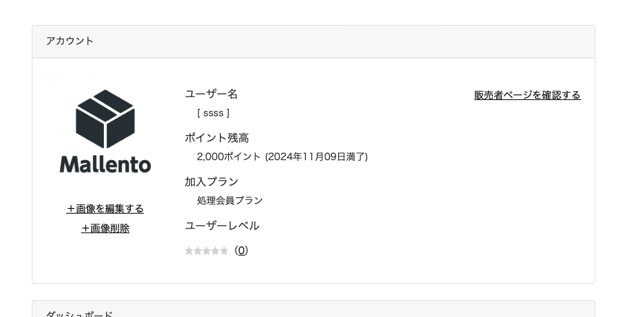Click the 加入プラン label
Image resolution: width=644 pixels, height=317 pixels.
(211, 182)
